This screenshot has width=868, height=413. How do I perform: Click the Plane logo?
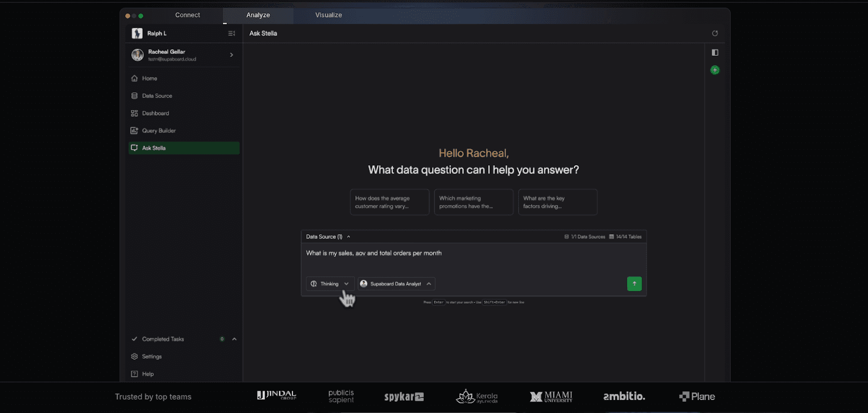[x=697, y=397]
